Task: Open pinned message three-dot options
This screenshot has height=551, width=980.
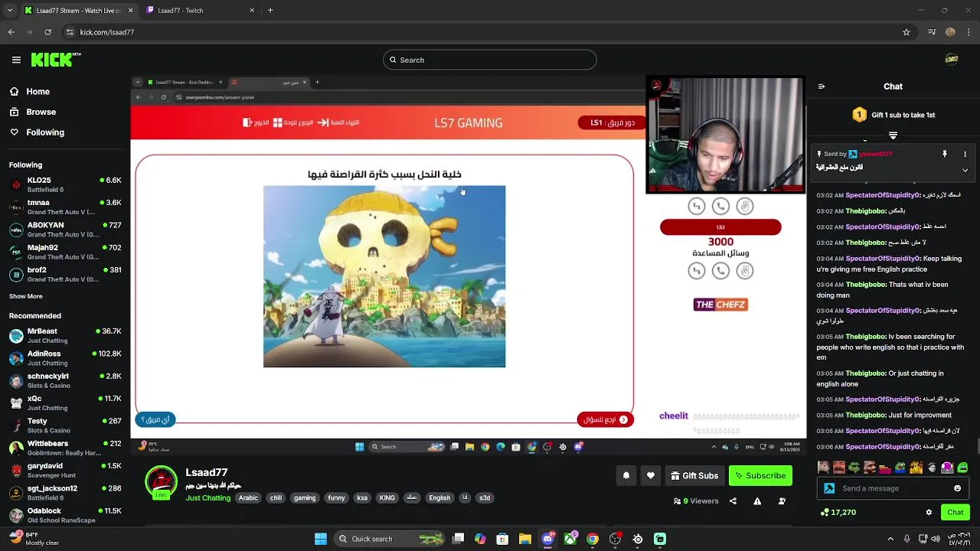Action: click(965, 154)
